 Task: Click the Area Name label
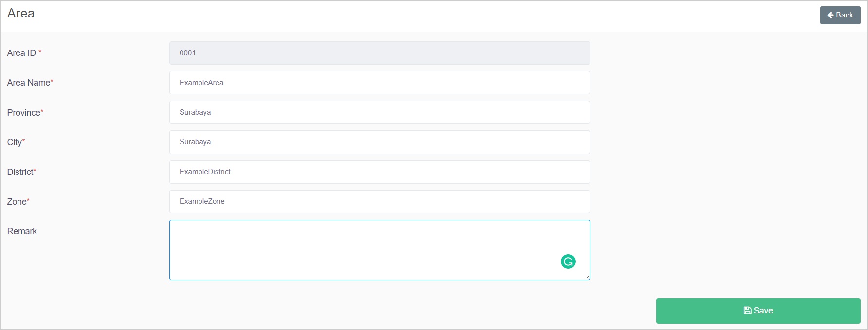(x=29, y=83)
